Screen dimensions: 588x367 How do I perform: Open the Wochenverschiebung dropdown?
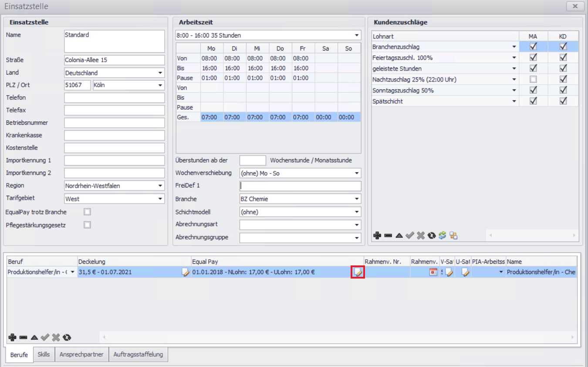click(357, 173)
